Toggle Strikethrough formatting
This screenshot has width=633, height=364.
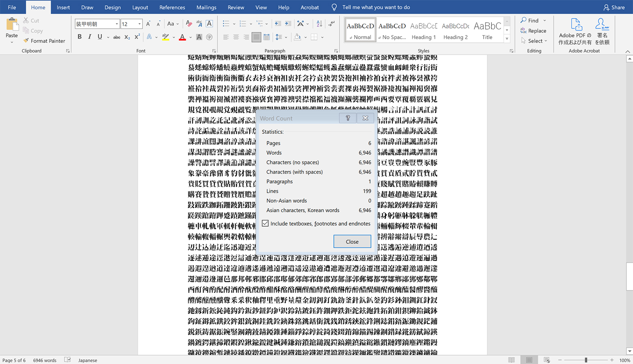116,37
